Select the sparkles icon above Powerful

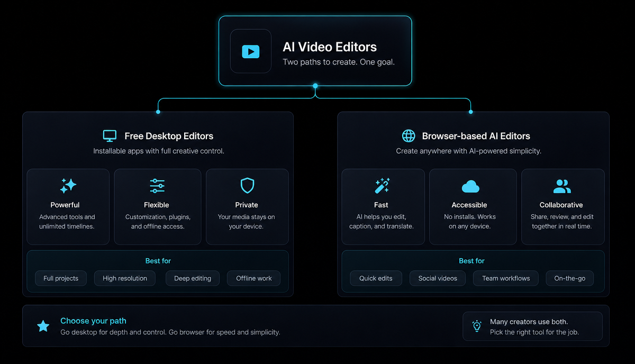coord(68,186)
